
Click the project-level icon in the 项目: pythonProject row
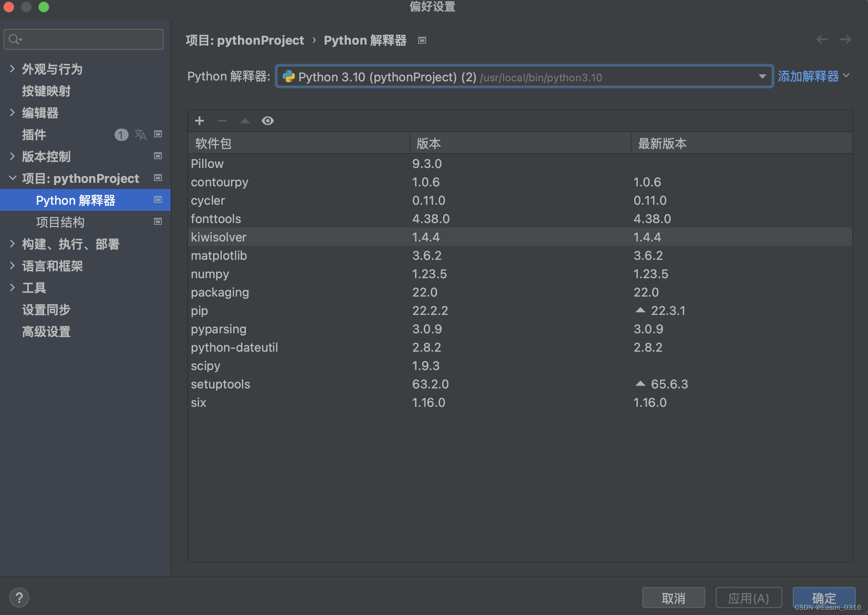point(158,178)
